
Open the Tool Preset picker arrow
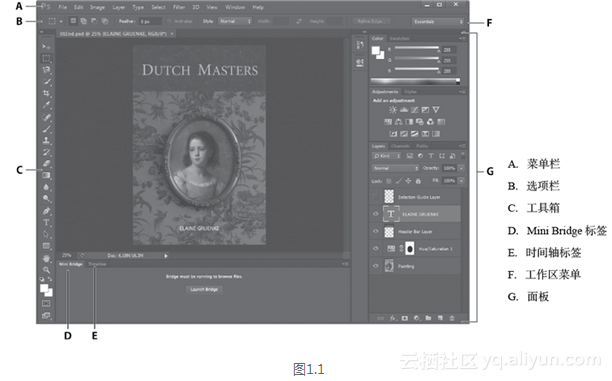[61, 21]
